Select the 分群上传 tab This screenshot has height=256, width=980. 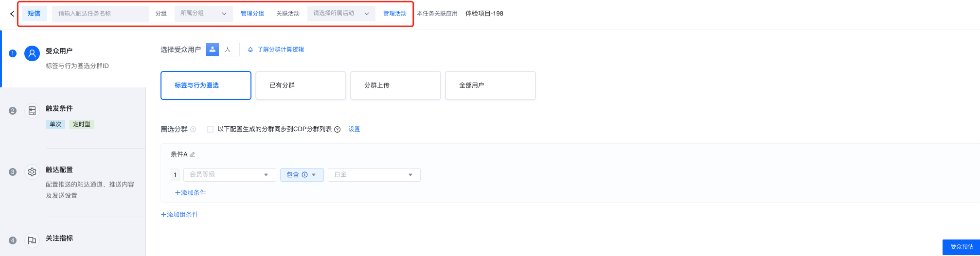pyautogui.click(x=395, y=85)
